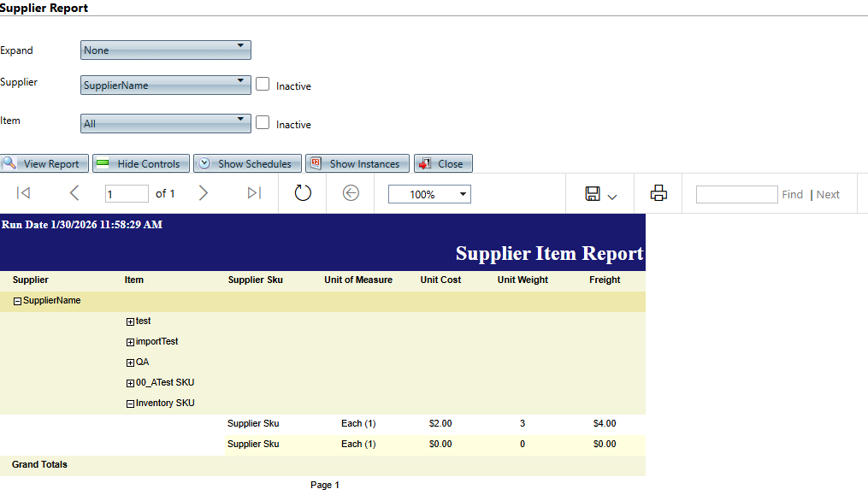
Task: Open the Expand dropdown
Action: tap(166, 50)
